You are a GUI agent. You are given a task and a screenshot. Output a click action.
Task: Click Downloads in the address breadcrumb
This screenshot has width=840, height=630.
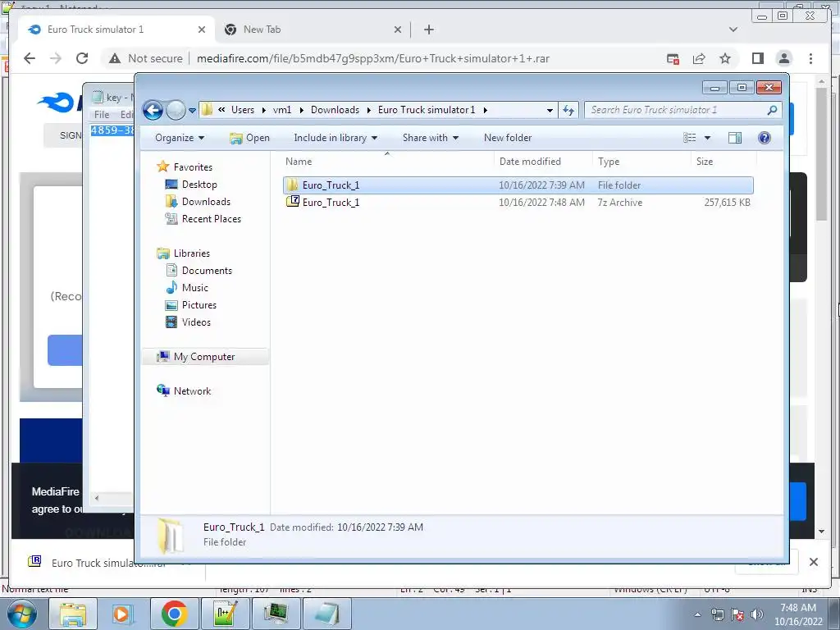coord(335,110)
